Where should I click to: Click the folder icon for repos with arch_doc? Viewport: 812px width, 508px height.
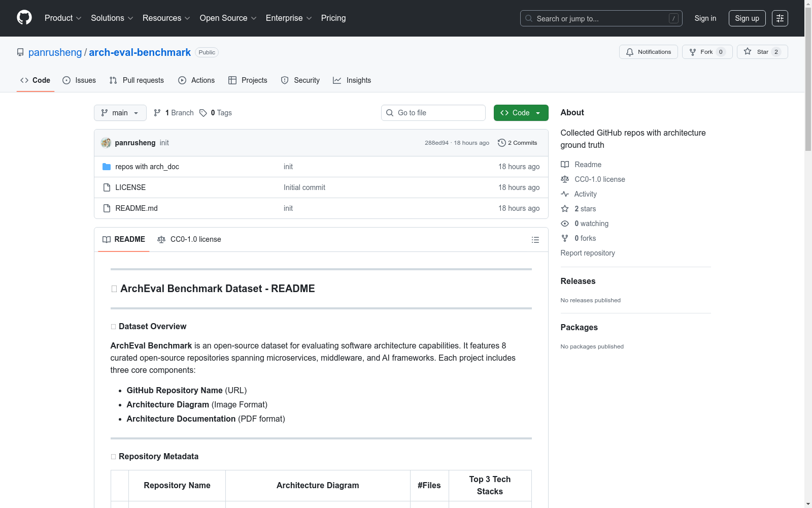coord(107,167)
